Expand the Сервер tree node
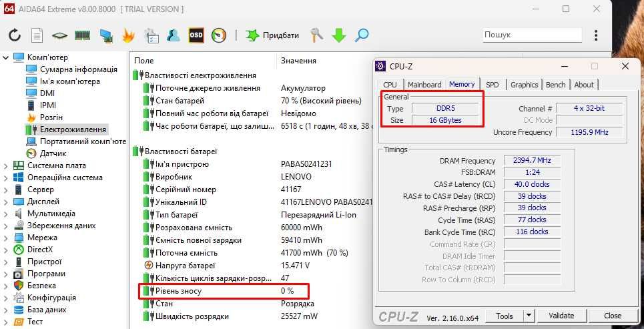The width and height of the screenshot is (644, 329). [6, 190]
